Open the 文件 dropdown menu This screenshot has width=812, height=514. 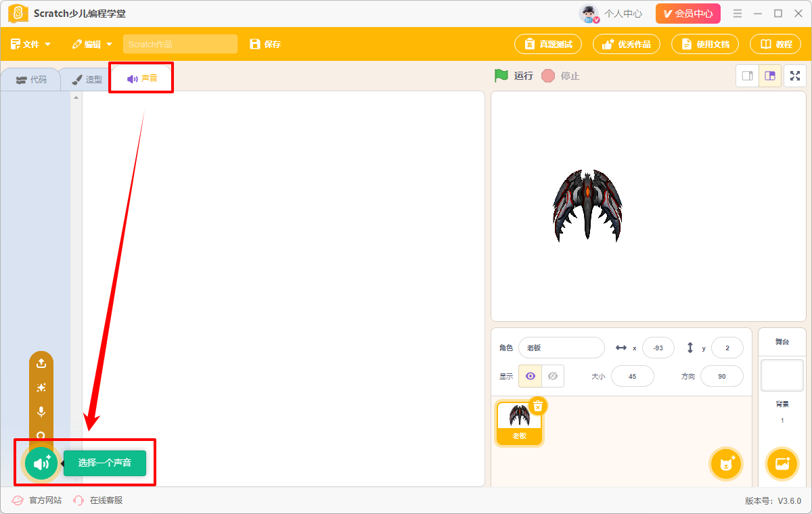tap(30, 45)
